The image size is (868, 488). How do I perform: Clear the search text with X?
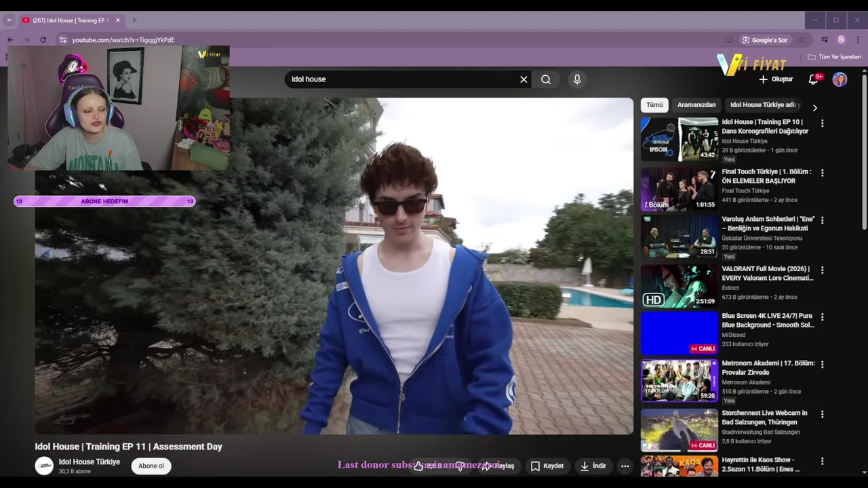(x=524, y=79)
